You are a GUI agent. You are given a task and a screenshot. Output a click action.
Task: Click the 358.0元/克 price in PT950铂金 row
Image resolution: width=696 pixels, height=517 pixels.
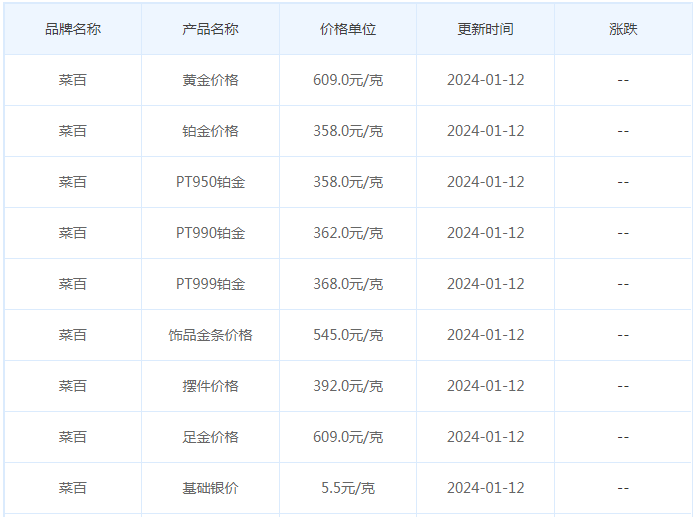click(x=348, y=182)
